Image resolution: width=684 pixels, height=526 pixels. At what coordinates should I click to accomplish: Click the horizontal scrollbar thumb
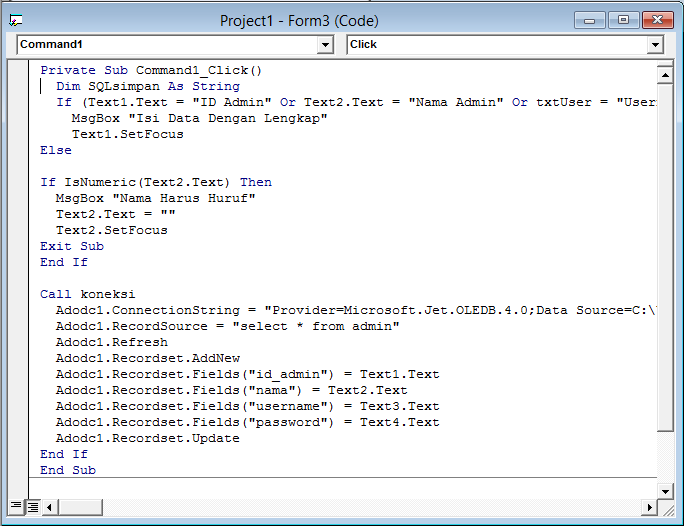80,507
